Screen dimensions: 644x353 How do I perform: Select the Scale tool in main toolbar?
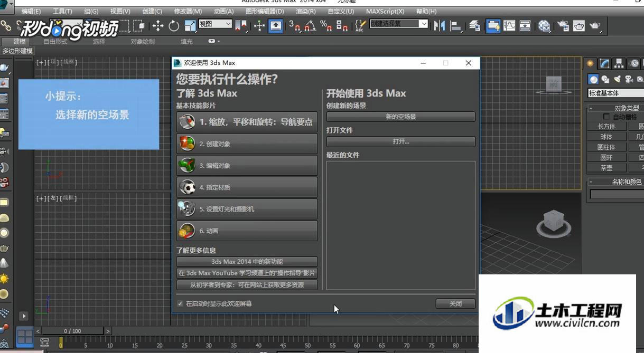pos(190,25)
